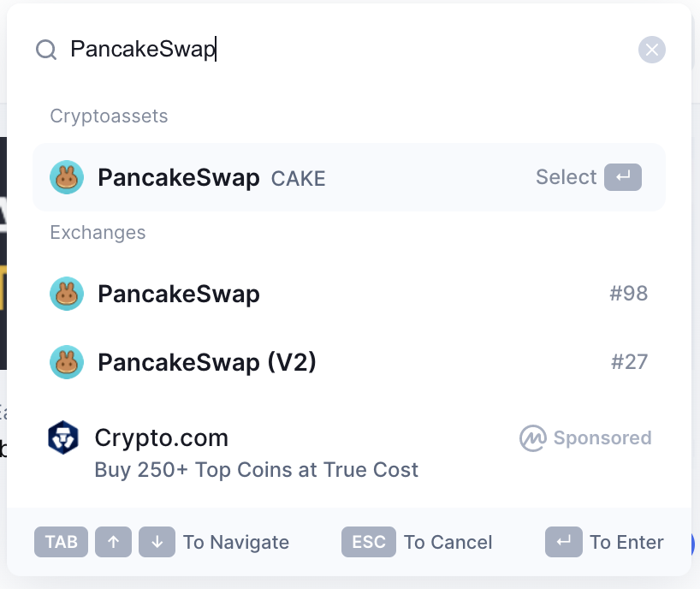This screenshot has width=700, height=589.
Task: Click the magnifying glass search icon
Action: tap(46, 50)
